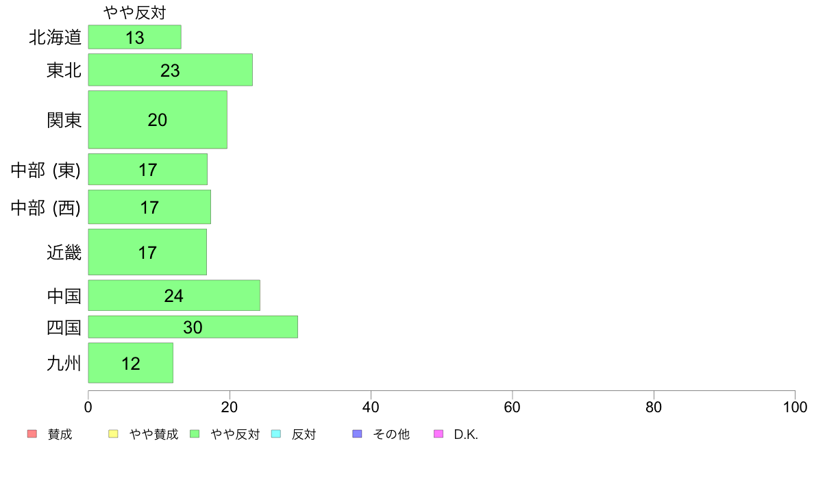The image size is (814, 504).
Task: Click the 100 axis tick label
Action: click(x=795, y=407)
